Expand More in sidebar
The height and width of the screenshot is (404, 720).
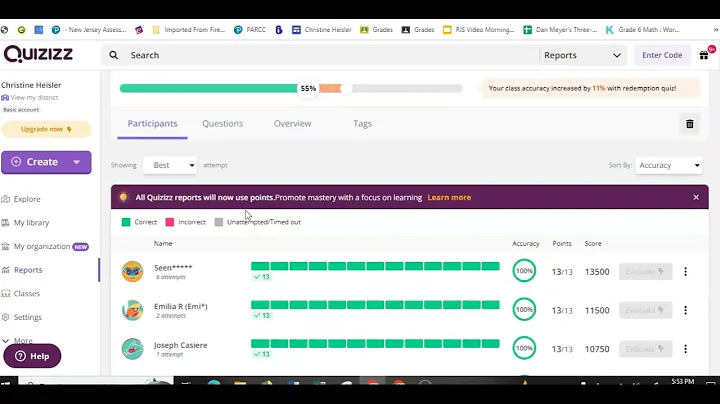(x=17, y=341)
